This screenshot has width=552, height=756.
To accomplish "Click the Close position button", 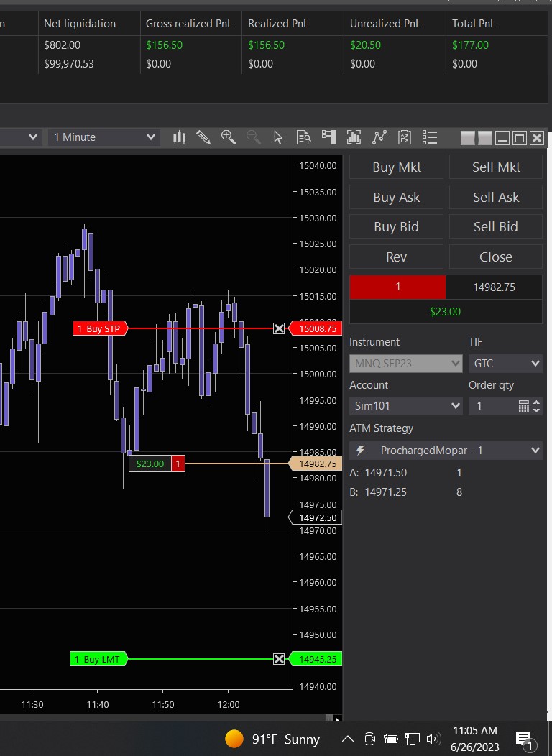I will pos(496,257).
